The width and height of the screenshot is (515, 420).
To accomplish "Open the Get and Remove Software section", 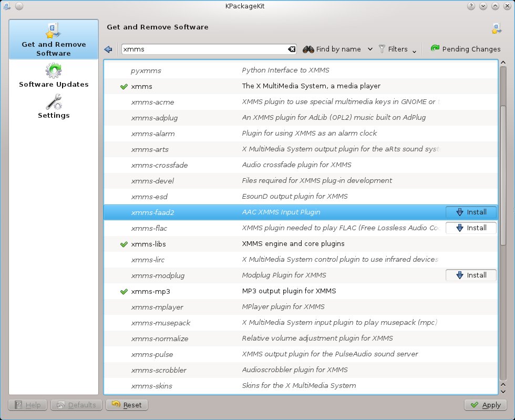I will click(x=54, y=39).
